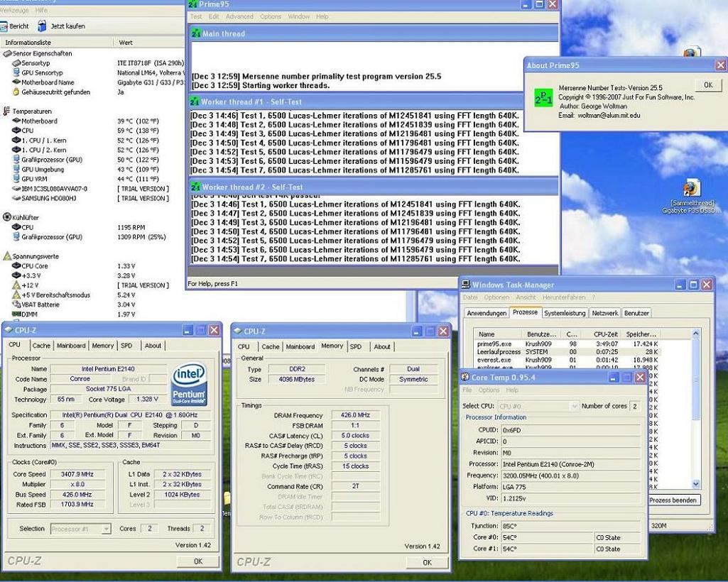Open Task-Manager Ansicht menu
The width and height of the screenshot is (728, 582).
[526, 297]
